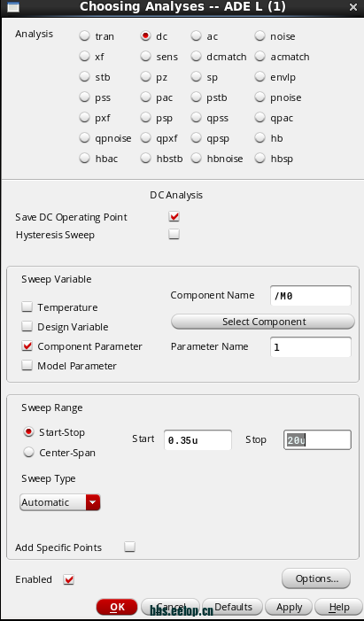Click the Apply button
Screen dimensions: 364x621
tap(289, 607)
